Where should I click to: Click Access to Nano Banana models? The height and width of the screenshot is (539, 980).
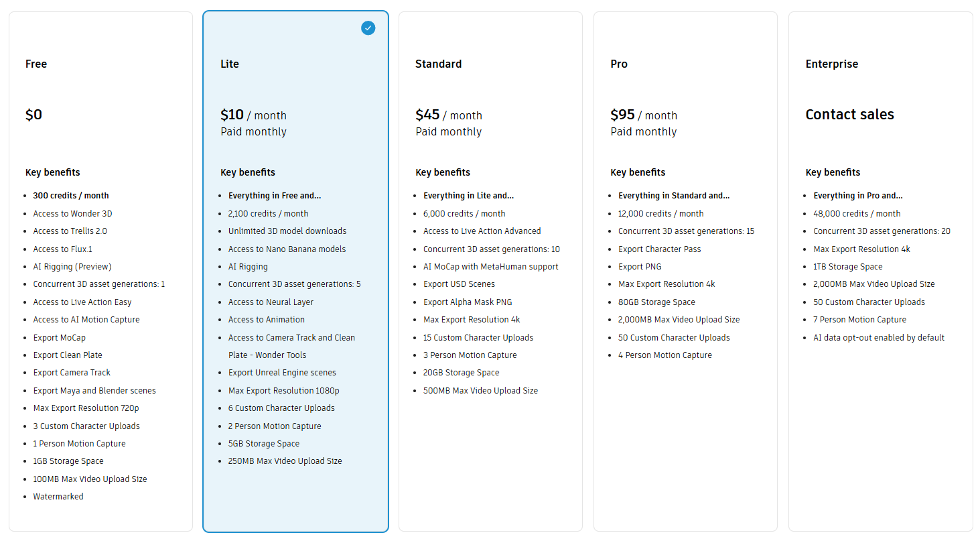coord(287,249)
